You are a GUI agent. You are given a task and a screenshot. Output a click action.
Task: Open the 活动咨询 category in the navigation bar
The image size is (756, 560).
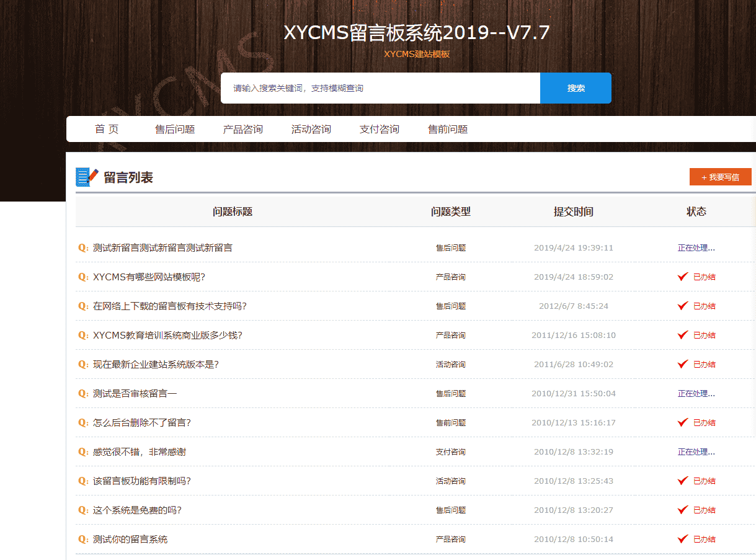tap(311, 129)
